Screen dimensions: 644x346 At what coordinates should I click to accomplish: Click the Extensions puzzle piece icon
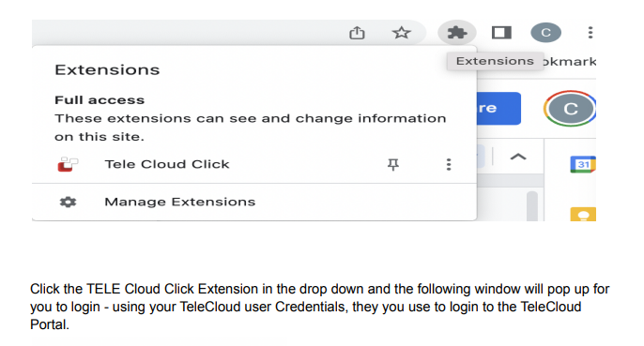pos(456,33)
